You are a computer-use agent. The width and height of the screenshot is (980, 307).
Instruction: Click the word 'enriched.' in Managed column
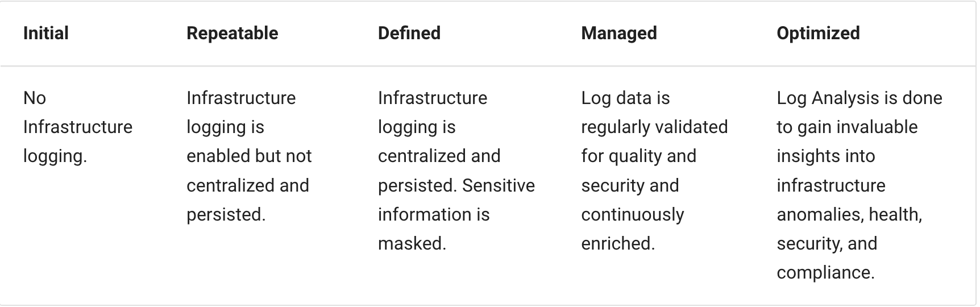[618, 243]
